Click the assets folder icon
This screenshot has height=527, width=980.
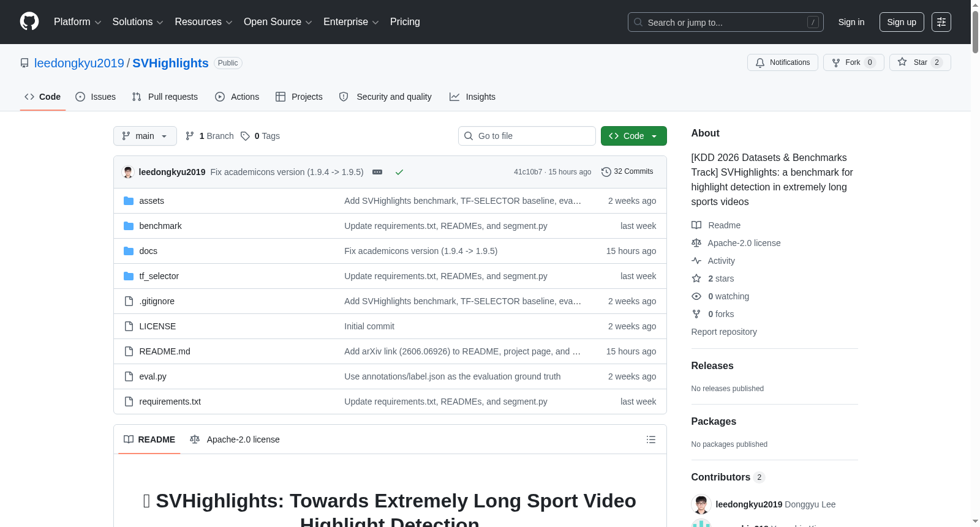129,201
